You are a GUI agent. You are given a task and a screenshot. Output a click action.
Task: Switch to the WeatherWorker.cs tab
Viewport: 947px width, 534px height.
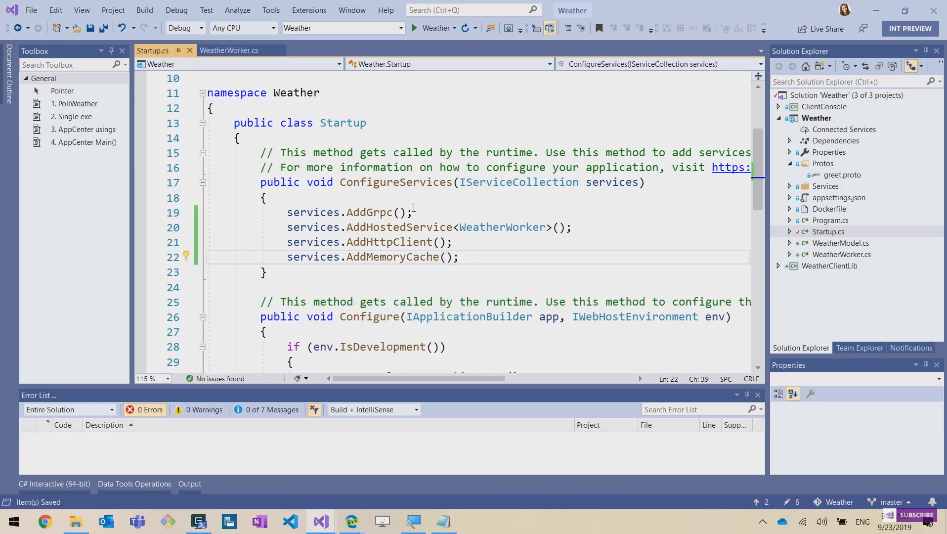(x=228, y=50)
